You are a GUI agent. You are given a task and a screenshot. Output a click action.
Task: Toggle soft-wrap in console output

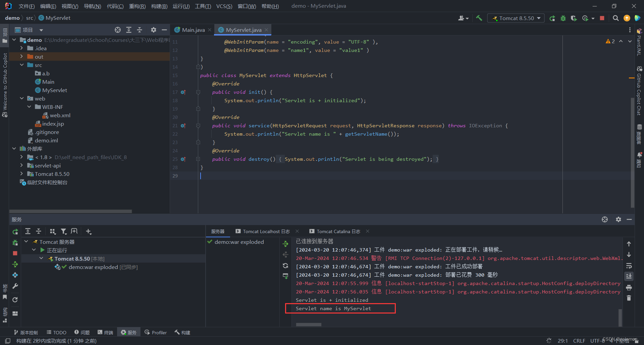[629, 266]
